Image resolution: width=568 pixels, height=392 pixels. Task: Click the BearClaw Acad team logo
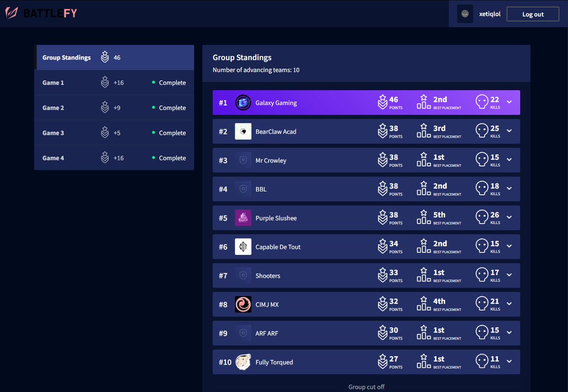pyautogui.click(x=243, y=131)
